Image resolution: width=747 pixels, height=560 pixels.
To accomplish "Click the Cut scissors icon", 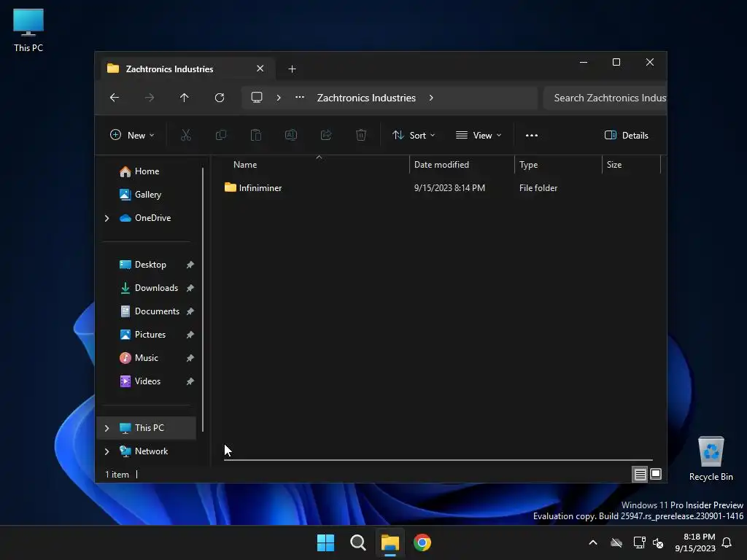I will 186,135.
